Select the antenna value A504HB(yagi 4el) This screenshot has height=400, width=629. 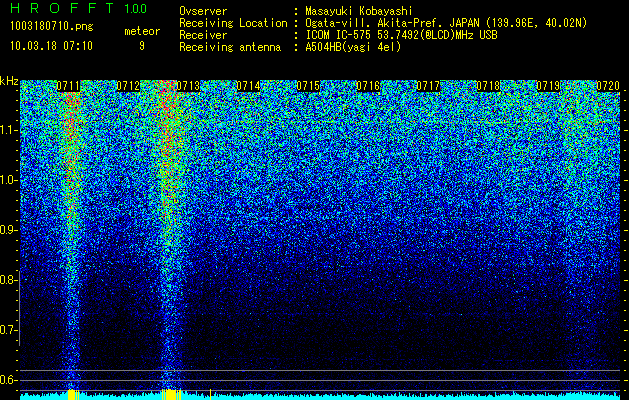353,47
